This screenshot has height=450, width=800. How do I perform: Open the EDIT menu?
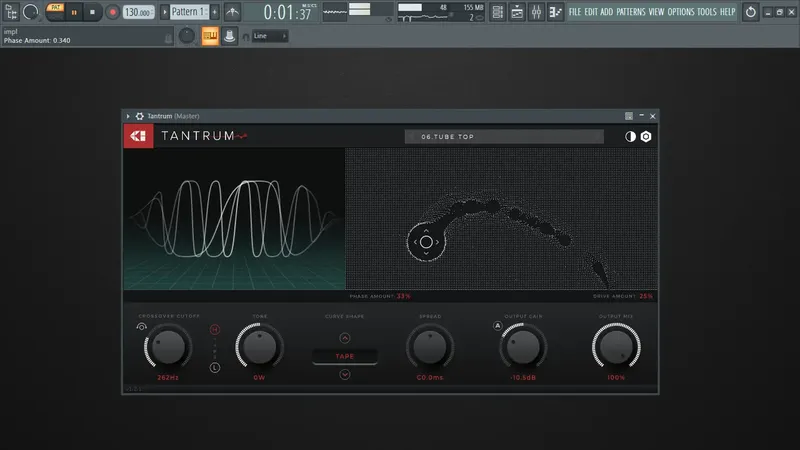point(591,12)
